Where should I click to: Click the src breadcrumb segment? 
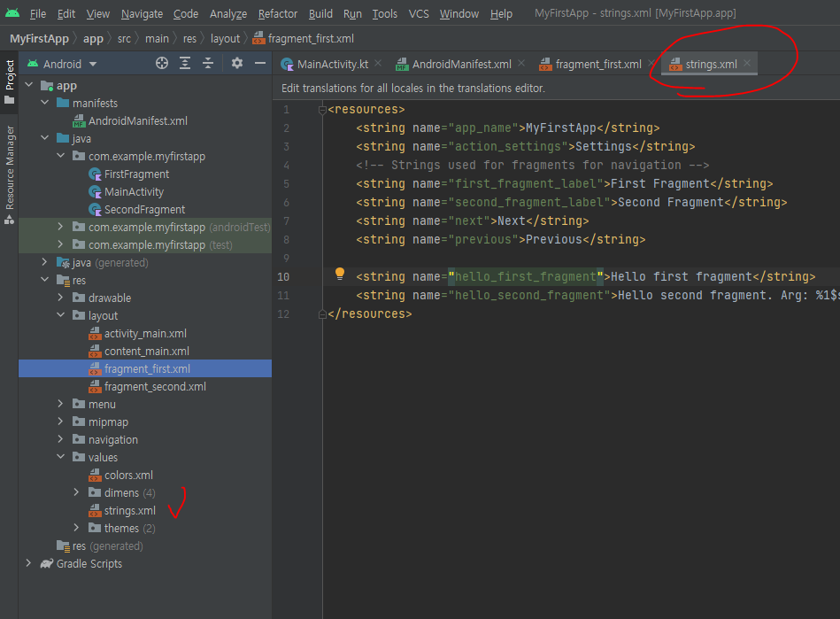click(x=124, y=39)
